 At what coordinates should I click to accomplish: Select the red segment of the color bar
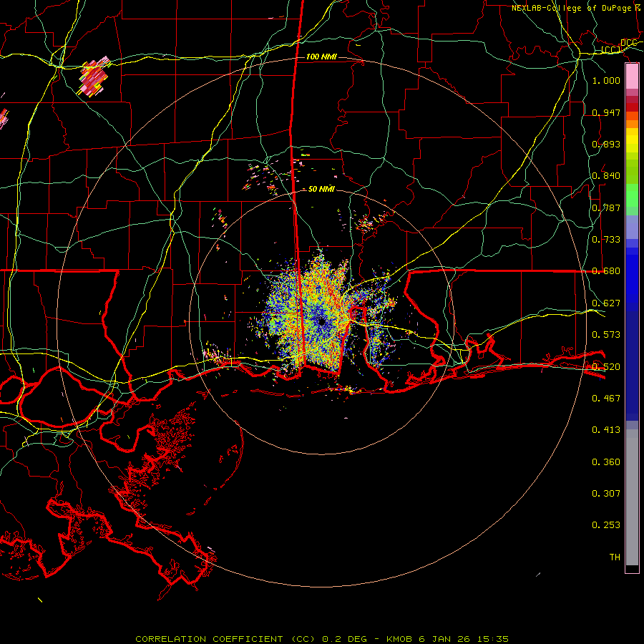632,107
